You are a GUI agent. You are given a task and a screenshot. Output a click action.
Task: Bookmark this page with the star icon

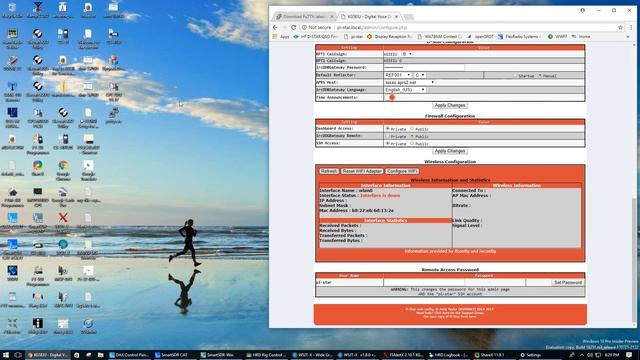click(620, 27)
